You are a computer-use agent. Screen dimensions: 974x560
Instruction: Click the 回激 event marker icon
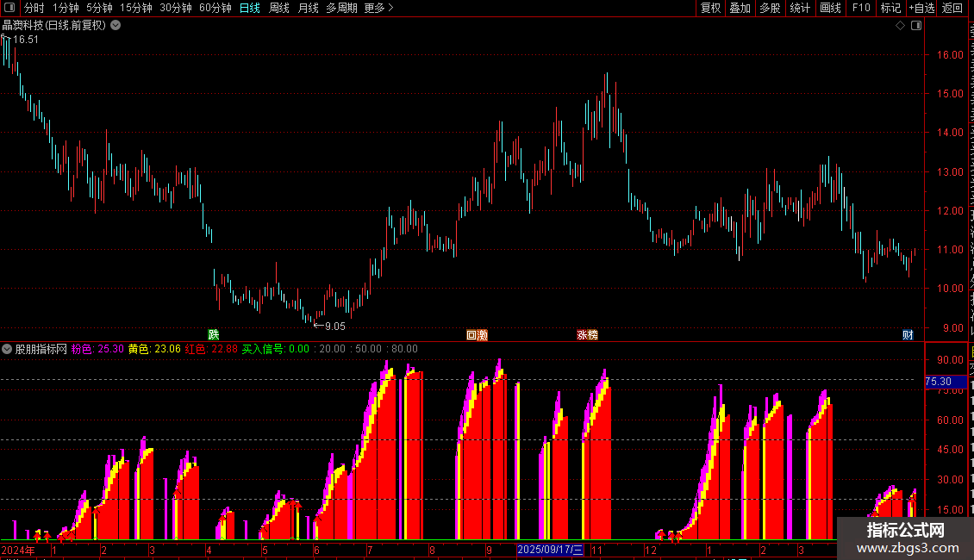(x=477, y=335)
